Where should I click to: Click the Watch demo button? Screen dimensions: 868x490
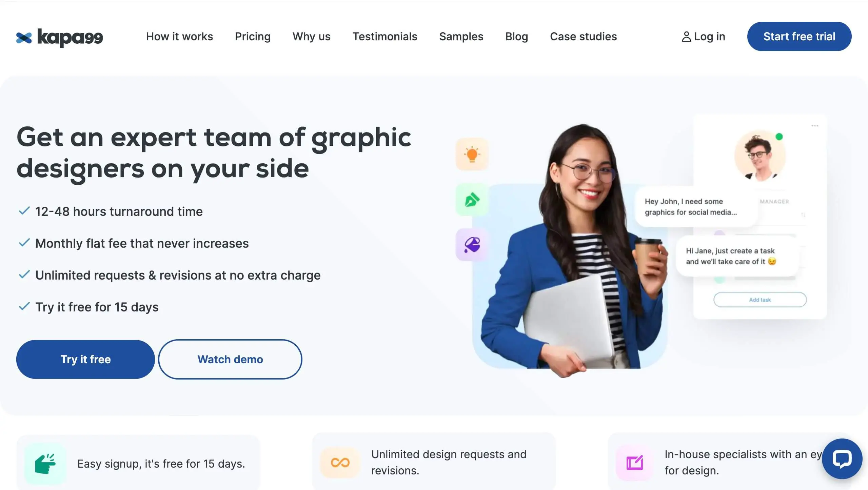tap(230, 359)
